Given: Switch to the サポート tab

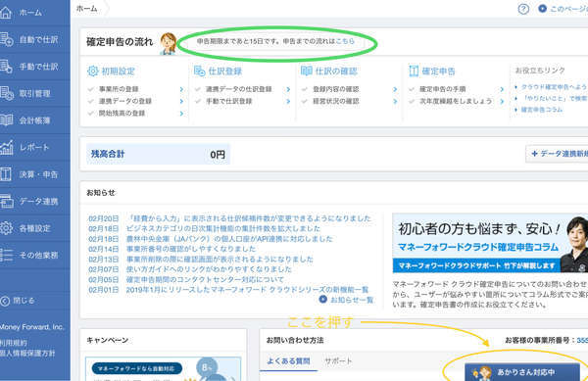Looking at the screenshot, I should pyautogui.click(x=338, y=361).
